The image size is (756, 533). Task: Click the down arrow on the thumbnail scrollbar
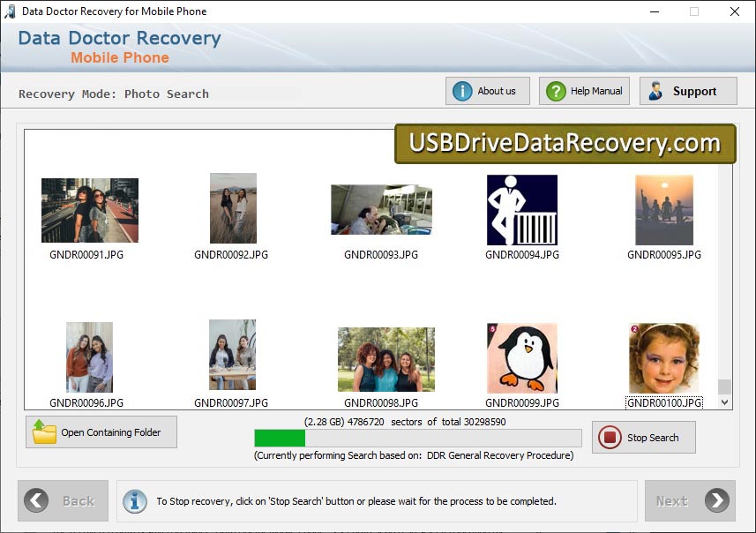(725, 402)
